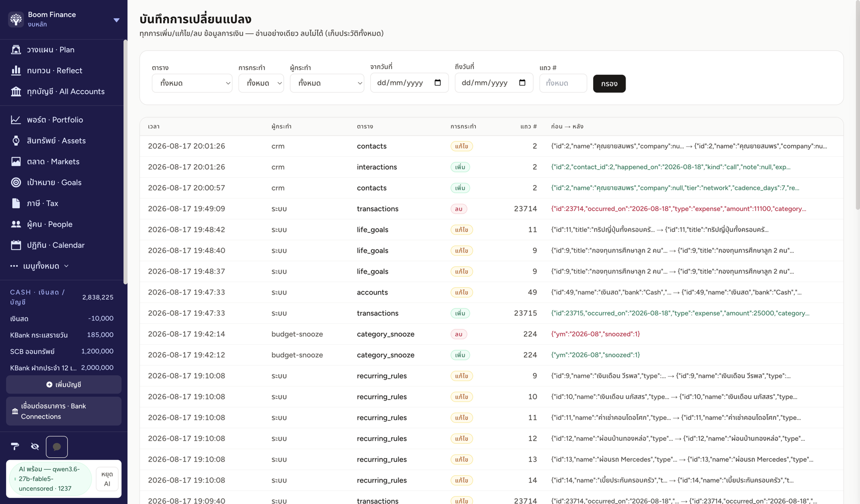Click the life_goals cell in row 11

tap(372, 229)
